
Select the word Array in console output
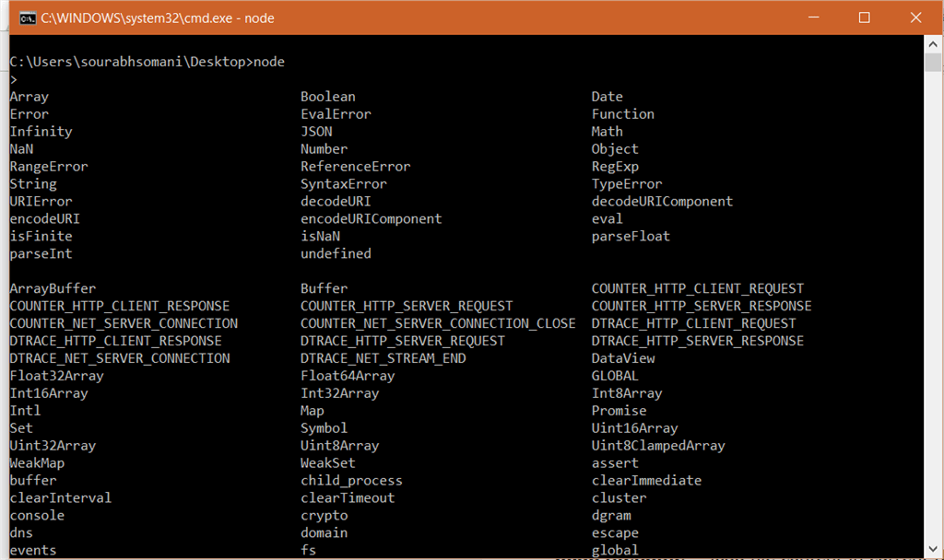click(x=29, y=96)
